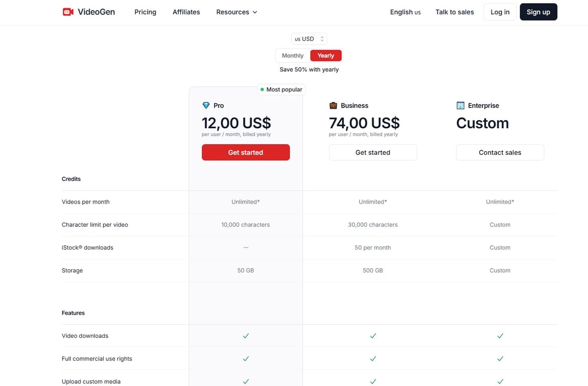Click Enterprise Custom character limit cell
The height and width of the screenshot is (386, 588).
pyautogui.click(x=500, y=225)
